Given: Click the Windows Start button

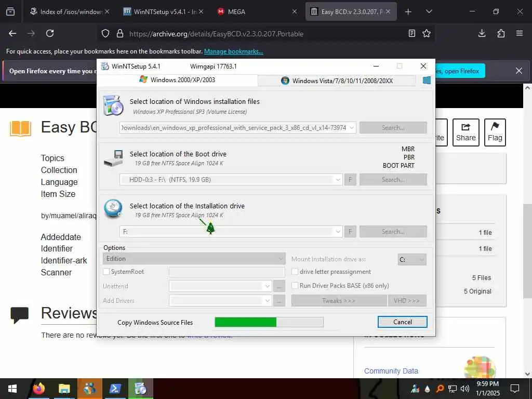Looking at the screenshot, I should pos(12,389).
